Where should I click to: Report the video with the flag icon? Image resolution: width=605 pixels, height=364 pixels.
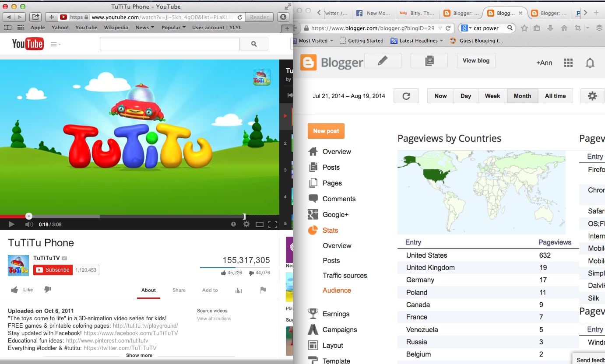click(263, 290)
